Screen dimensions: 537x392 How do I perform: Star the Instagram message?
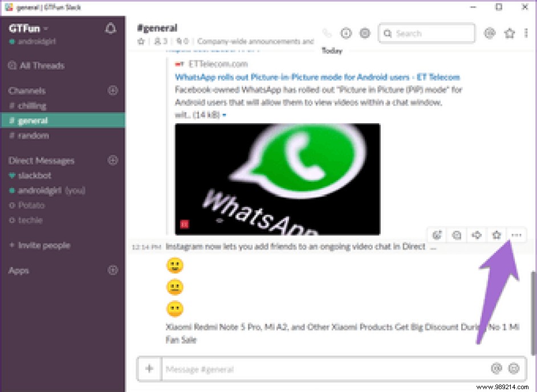pos(496,235)
